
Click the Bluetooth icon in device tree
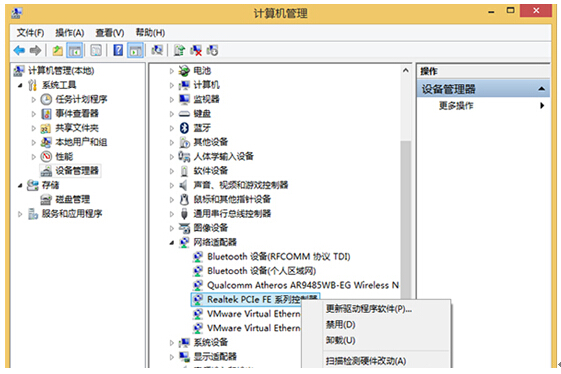pyautogui.click(x=184, y=128)
